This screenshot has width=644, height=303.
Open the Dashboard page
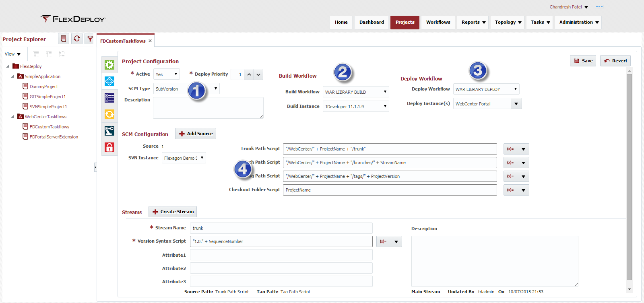tap(372, 22)
